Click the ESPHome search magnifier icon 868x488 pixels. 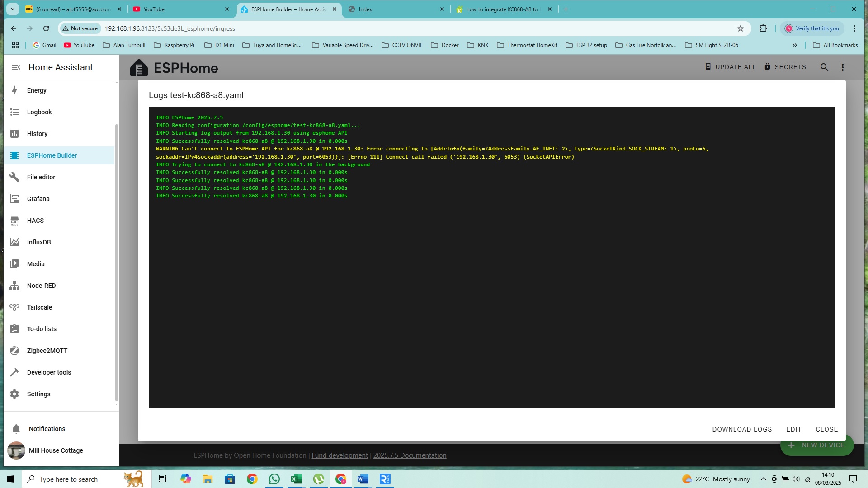tap(824, 67)
